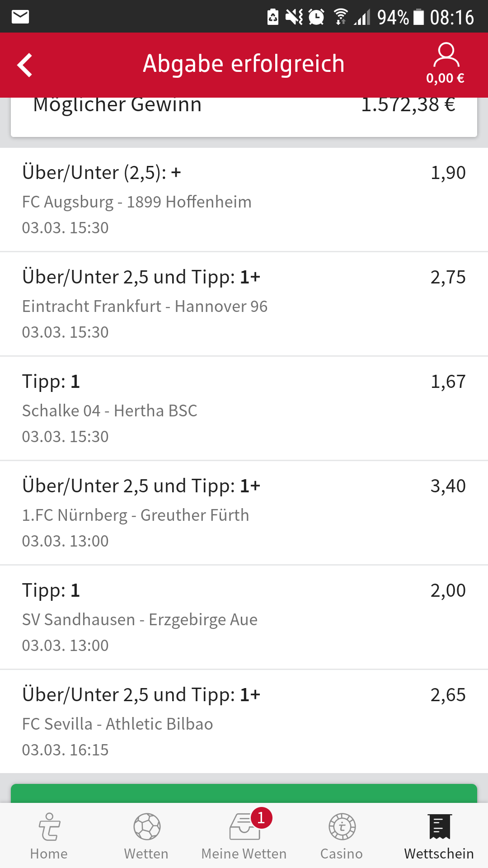
Task: Open the Wetten soccer ball icon
Action: coord(146,827)
